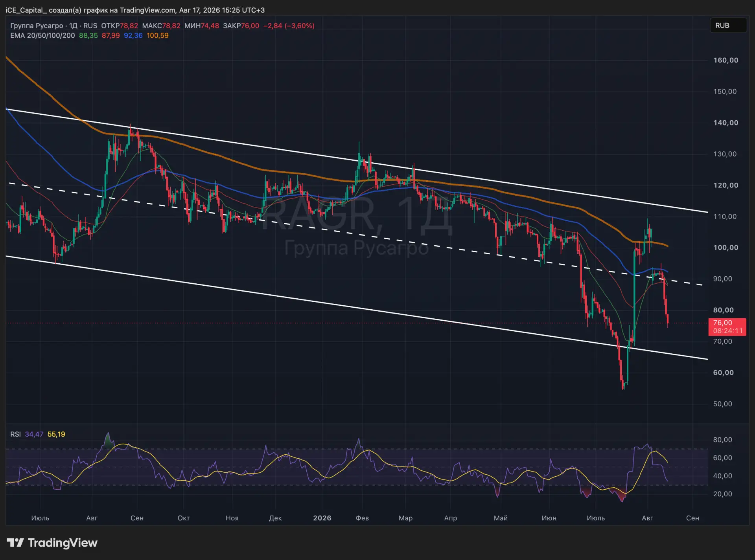Click the Июн label on time axis
The image size is (755, 560).
pos(549,518)
